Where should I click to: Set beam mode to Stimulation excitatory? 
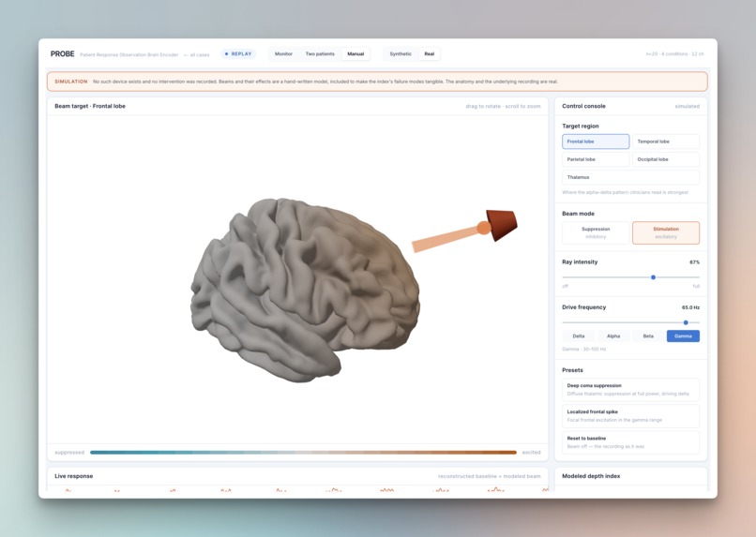666,232
